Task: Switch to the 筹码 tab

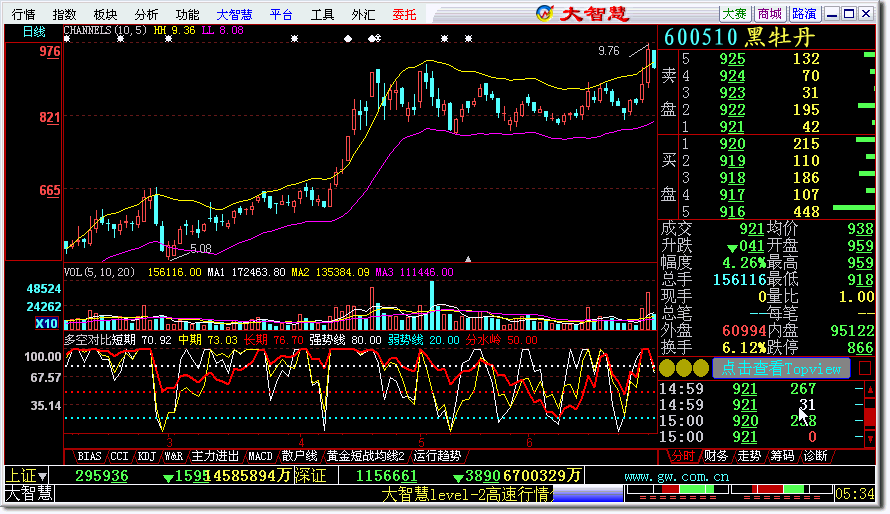Action: pos(782,456)
